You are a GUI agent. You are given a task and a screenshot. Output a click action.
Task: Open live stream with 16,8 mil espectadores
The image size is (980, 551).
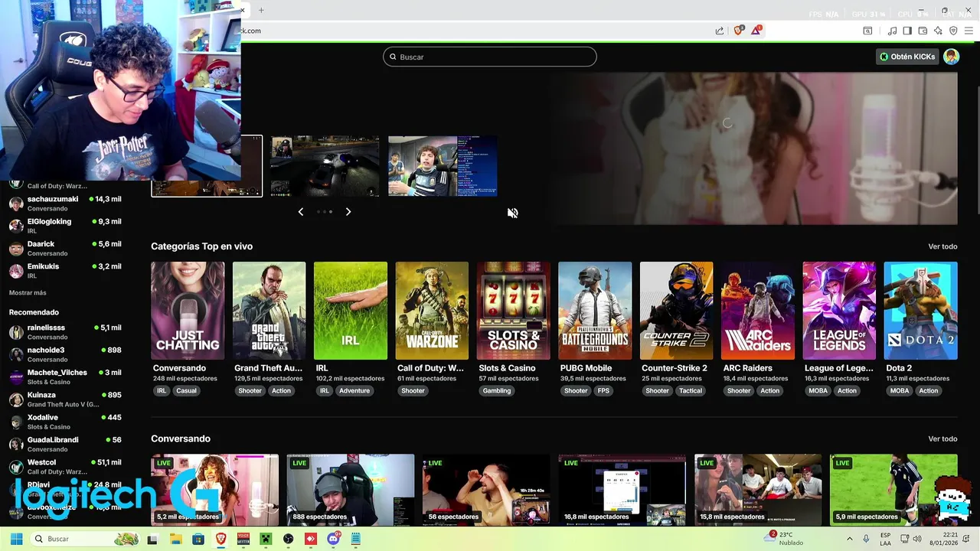pyautogui.click(x=622, y=490)
